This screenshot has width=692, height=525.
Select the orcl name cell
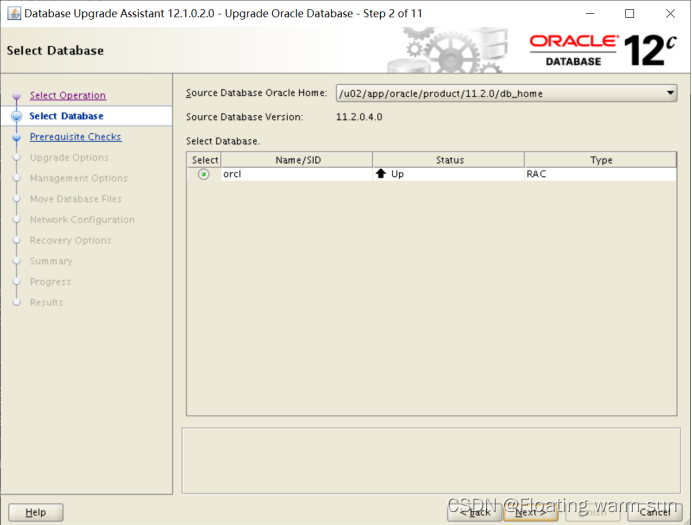[x=297, y=174]
